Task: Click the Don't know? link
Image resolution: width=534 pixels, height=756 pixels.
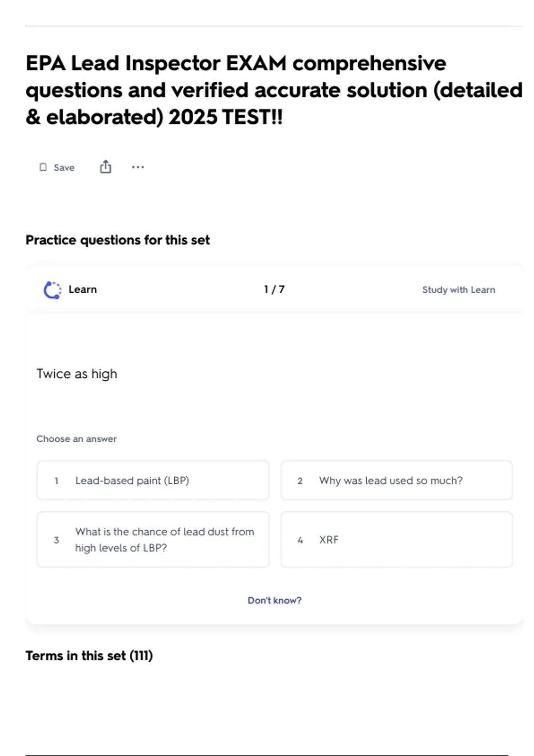Action: pyautogui.click(x=275, y=600)
